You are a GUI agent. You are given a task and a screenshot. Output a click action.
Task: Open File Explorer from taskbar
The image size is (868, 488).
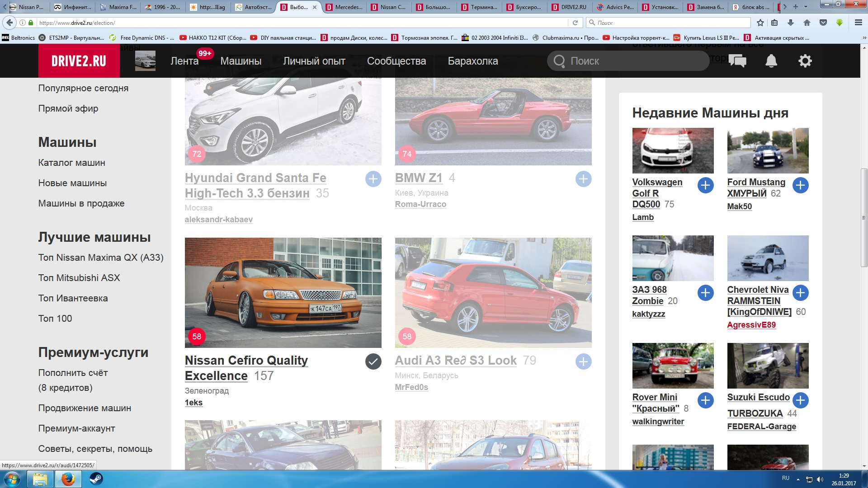(x=40, y=479)
